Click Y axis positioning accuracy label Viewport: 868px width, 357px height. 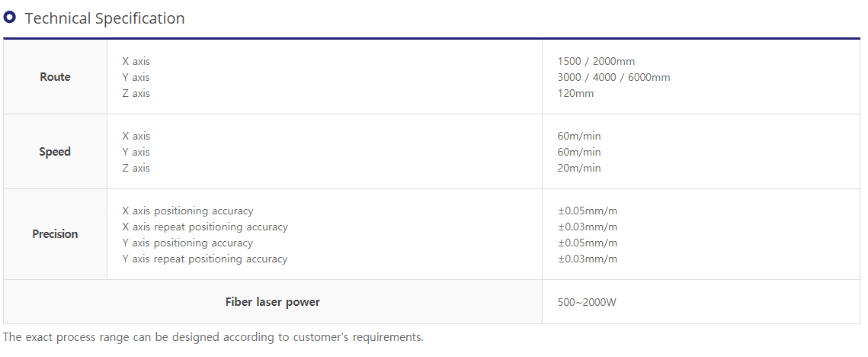(x=187, y=243)
